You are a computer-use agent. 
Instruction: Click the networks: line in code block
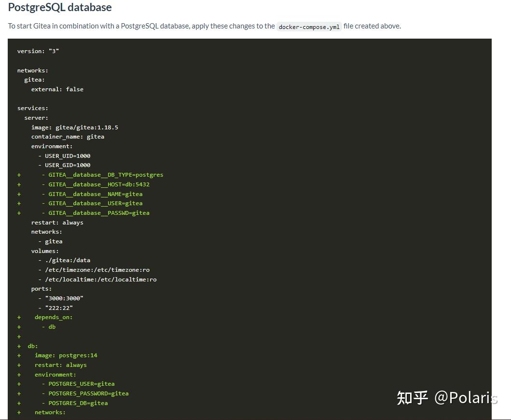click(x=32, y=70)
